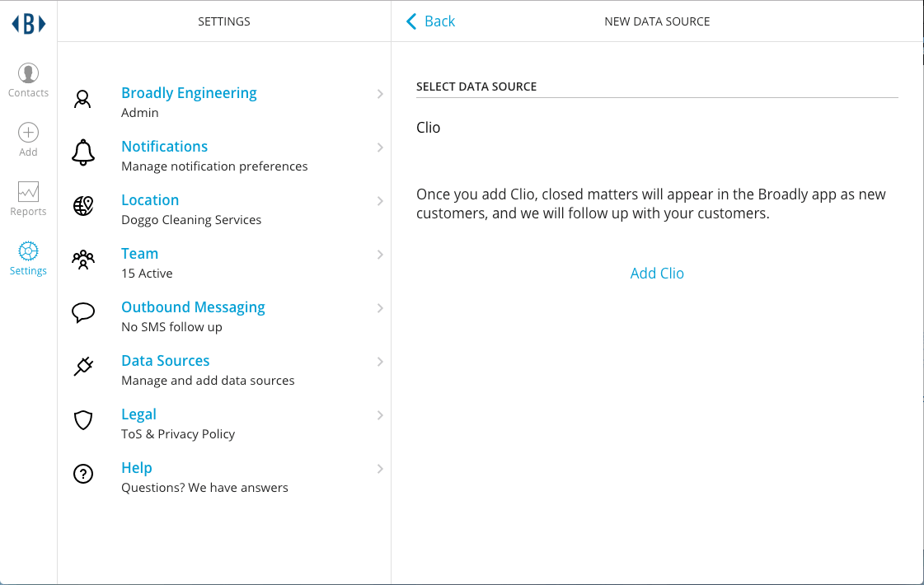Open Contacts from the sidebar
The height and width of the screenshot is (585, 924).
[28, 74]
